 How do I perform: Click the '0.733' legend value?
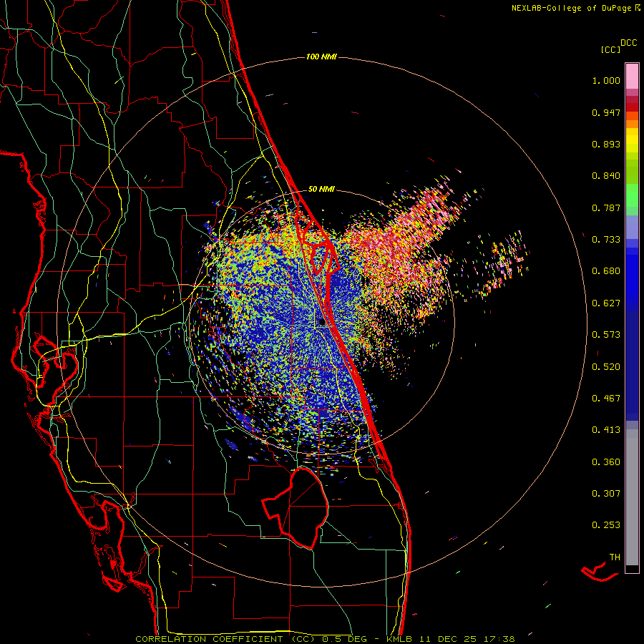coord(606,240)
